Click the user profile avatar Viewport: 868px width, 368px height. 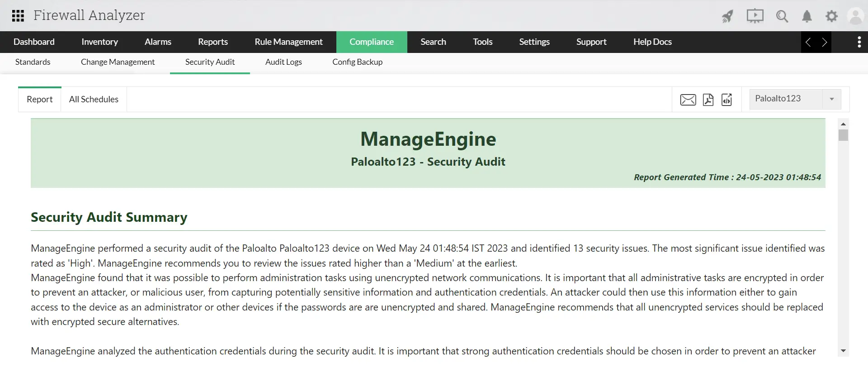click(856, 16)
